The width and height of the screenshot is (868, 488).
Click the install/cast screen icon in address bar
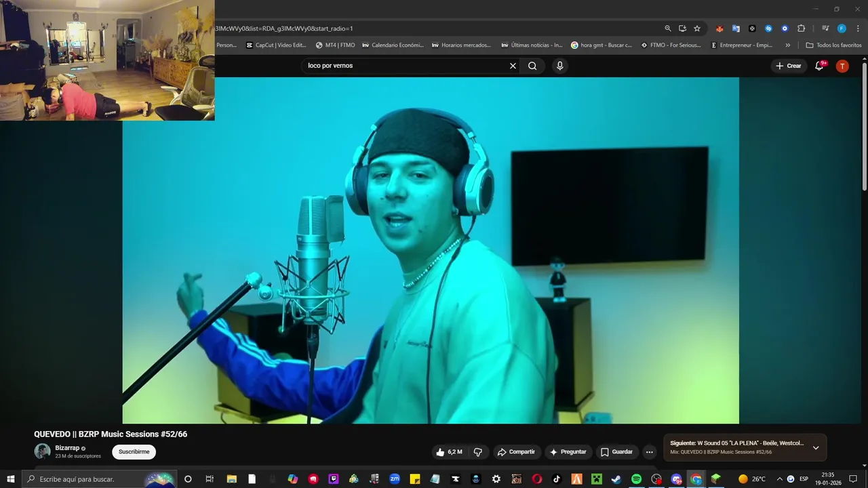coord(682,28)
